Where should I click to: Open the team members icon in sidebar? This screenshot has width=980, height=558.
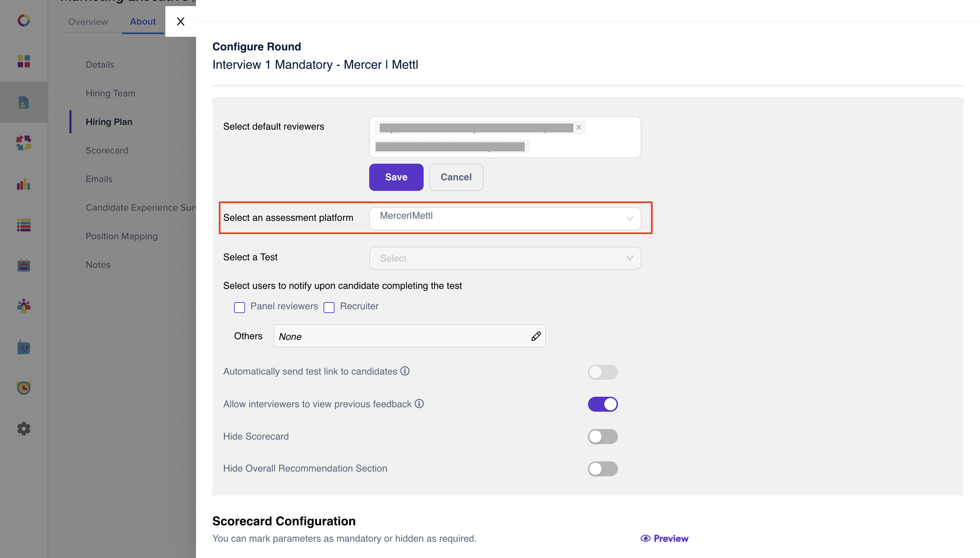pos(23,306)
